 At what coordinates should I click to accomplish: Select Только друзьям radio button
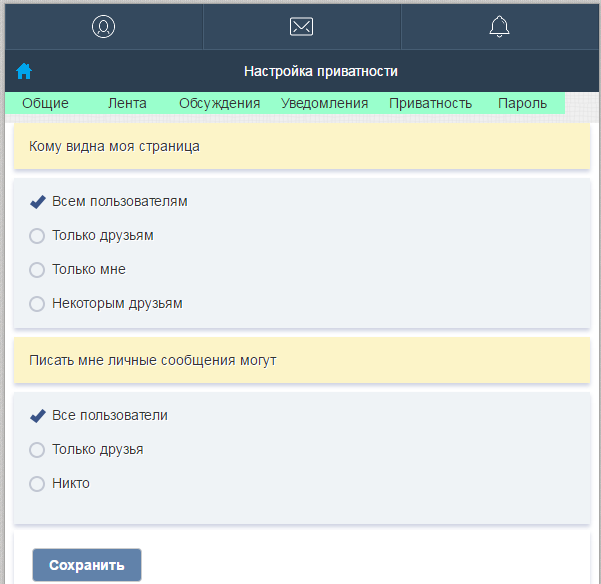point(37,236)
